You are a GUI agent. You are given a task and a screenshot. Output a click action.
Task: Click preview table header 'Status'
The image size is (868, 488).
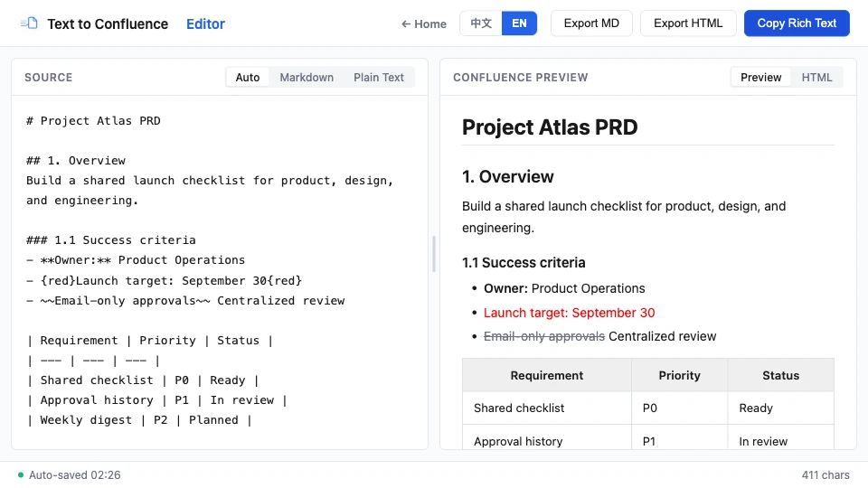(x=780, y=375)
